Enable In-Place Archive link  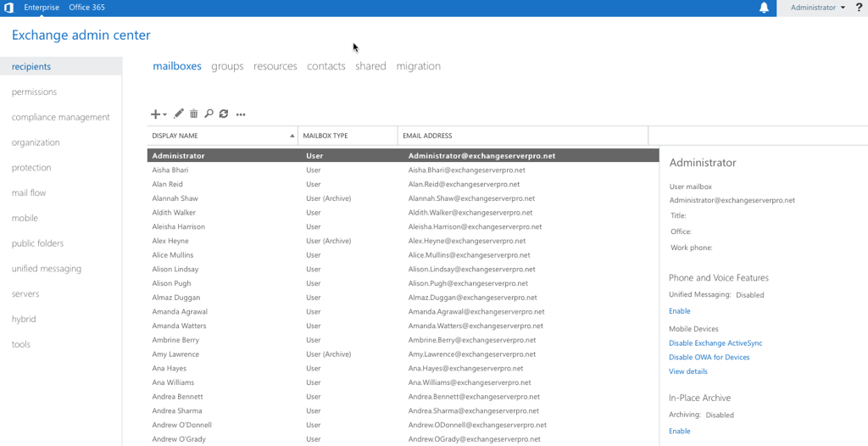680,431
